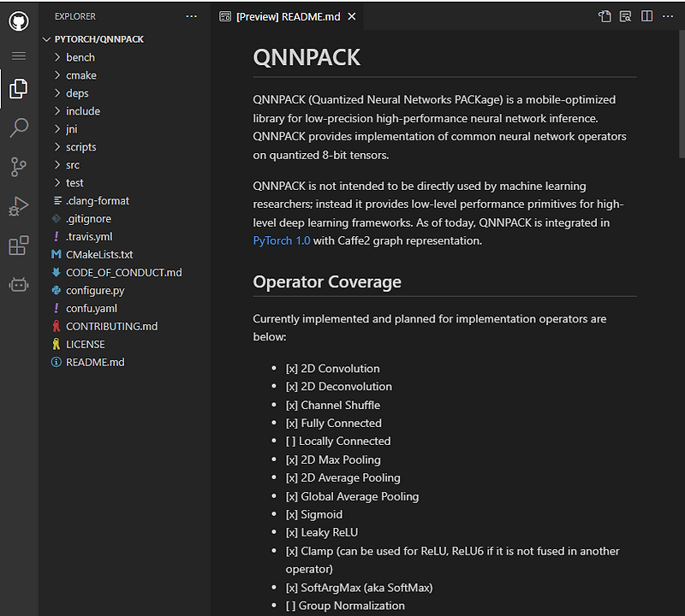685x616 pixels.
Task: Click the QNNPACK main heading
Action: [307, 57]
